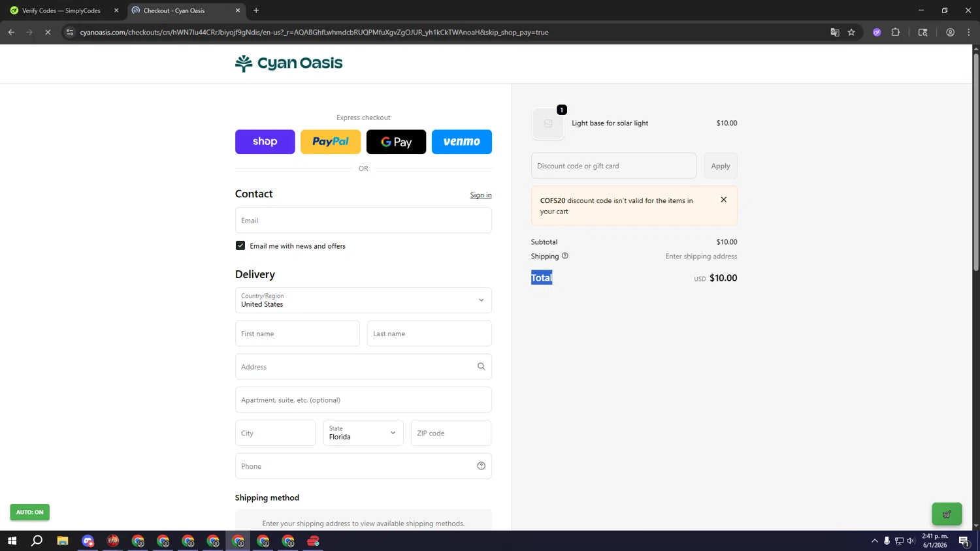This screenshot has width=980, height=551.
Task: Toggle the AUTO: ON badge
Action: tap(29, 512)
